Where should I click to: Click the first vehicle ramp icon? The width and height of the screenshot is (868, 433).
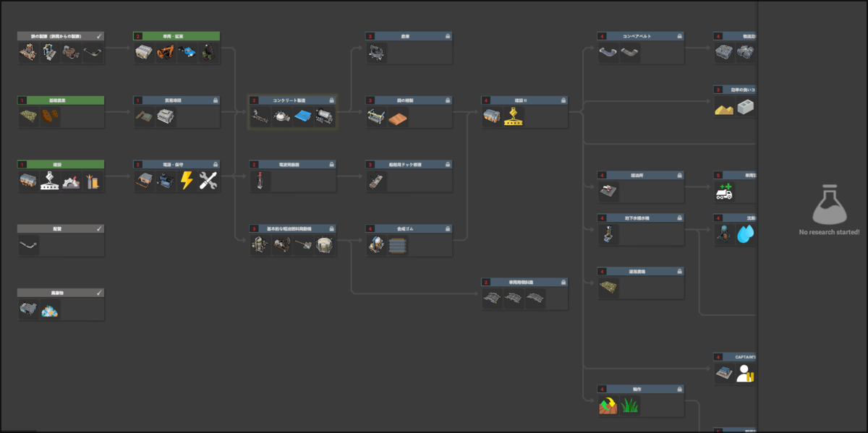492,299
